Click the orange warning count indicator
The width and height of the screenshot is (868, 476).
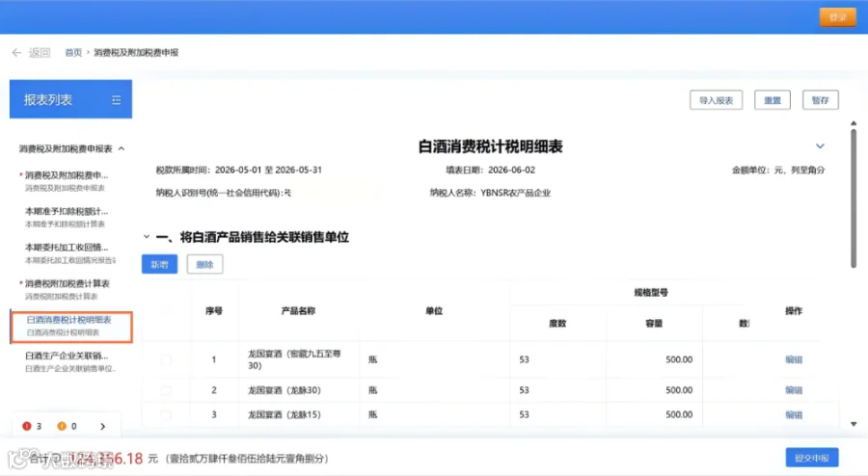pos(67,426)
